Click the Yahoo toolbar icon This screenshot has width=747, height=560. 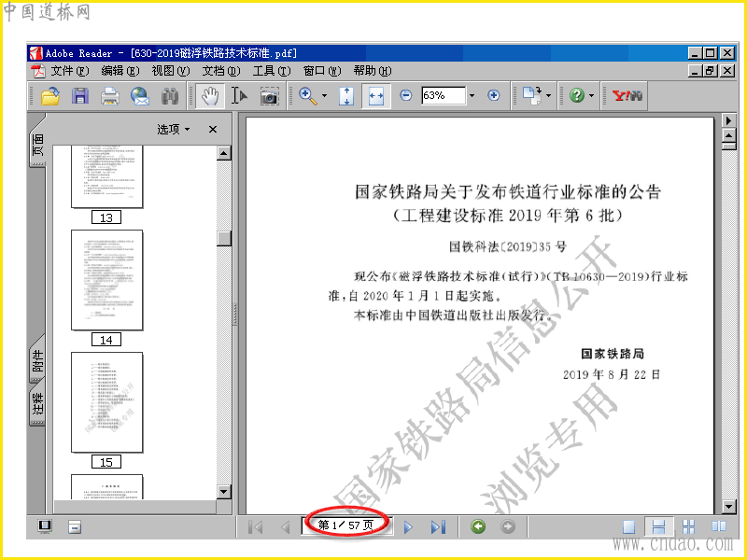(627, 96)
